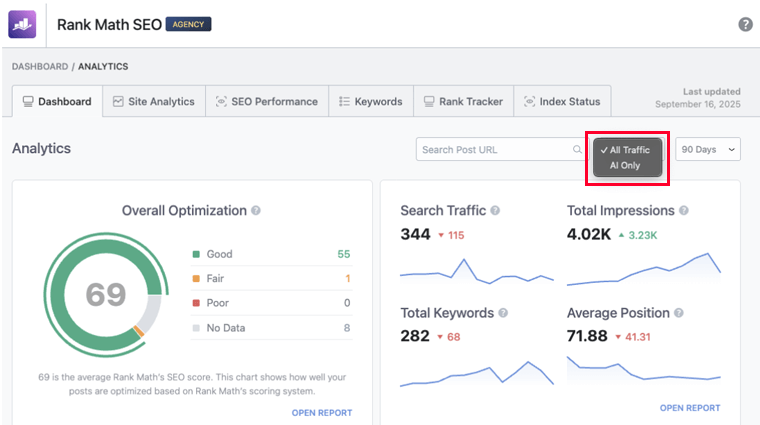
Task: Click the search magnifier icon
Action: pyautogui.click(x=577, y=149)
